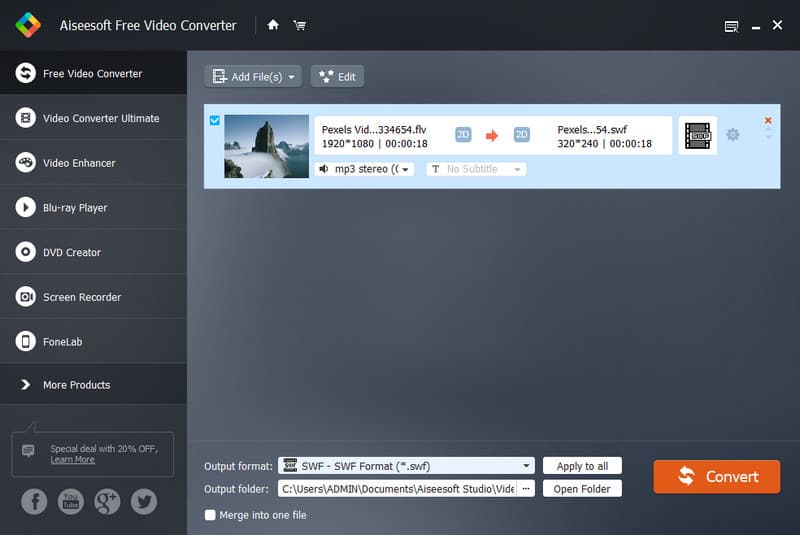Expand the mp3 stereo audio track dropdown
The width and height of the screenshot is (800, 535).
[364, 169]
